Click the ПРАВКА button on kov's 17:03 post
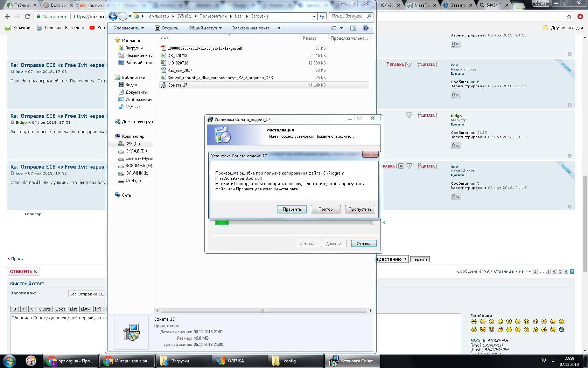This screenshot has width=588, height=368. pos(396,64)
